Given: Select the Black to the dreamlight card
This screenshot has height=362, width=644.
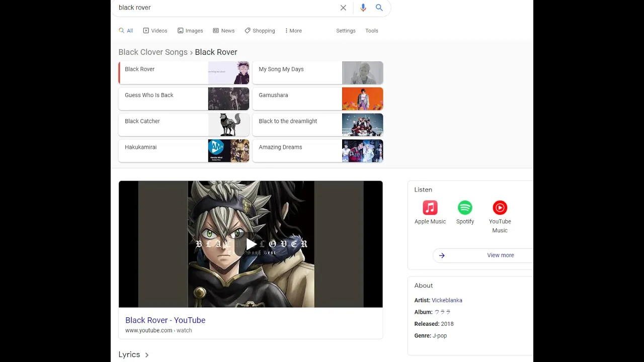Looking at the screenshot, I should click(317, 125).
